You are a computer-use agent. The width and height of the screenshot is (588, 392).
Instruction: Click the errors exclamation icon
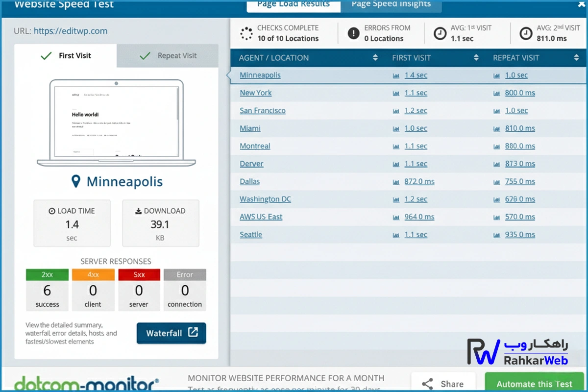click(353, 33)
